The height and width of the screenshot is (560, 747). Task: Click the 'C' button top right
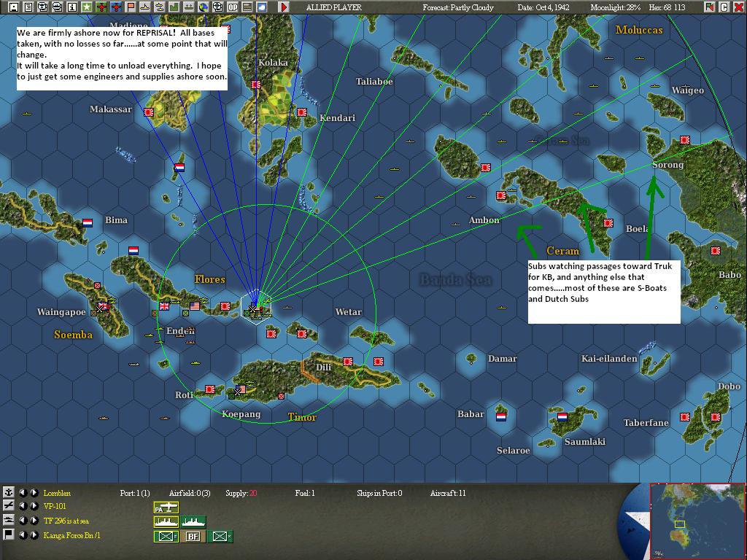coord(724,7)
